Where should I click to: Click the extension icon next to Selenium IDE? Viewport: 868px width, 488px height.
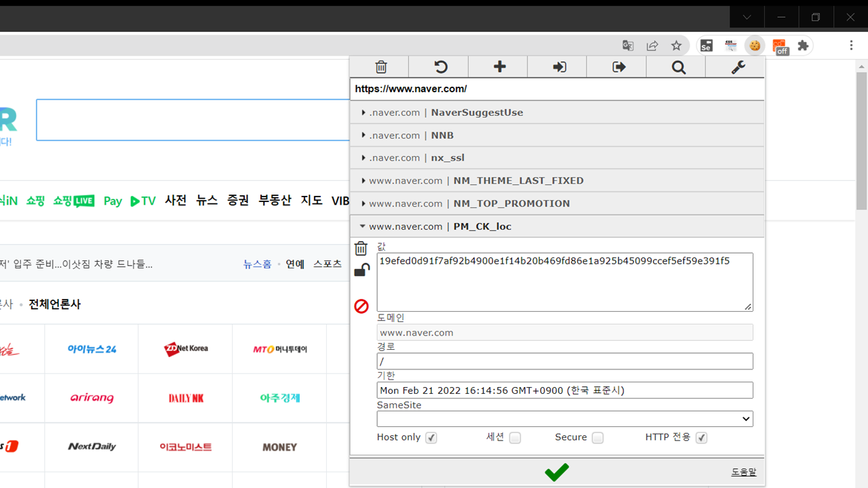click(x=731, y=45)
